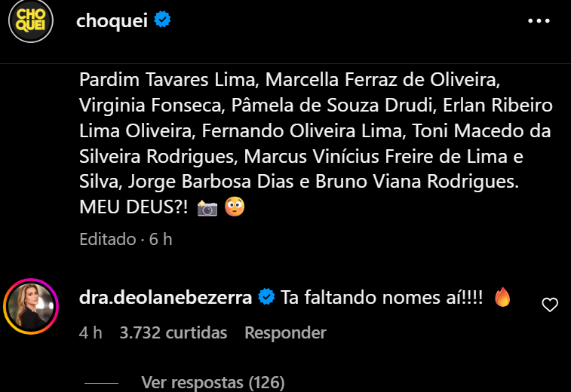Open the three-dot more options menu
This screenshot has height=392, width=571.
[539, 21]
